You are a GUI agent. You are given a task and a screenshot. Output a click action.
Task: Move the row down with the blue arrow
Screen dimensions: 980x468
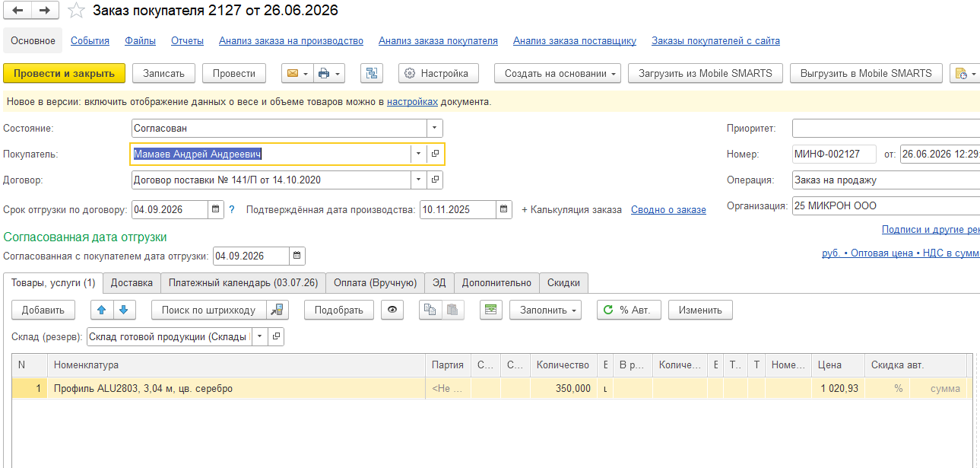coord(123,310)
